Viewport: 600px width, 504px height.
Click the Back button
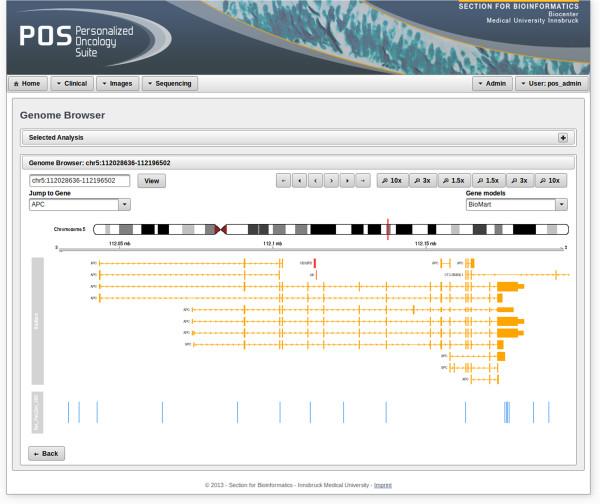[46, 453]
